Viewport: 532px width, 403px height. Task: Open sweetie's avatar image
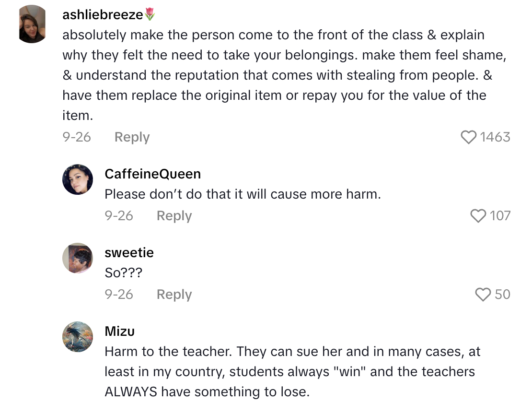pyautogui.click(x=77, y=258)
